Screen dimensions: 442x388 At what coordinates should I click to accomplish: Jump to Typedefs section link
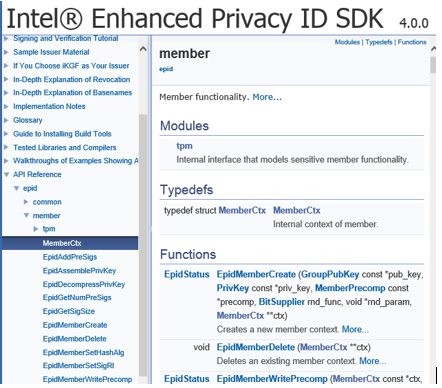click(x=379, y=42)
